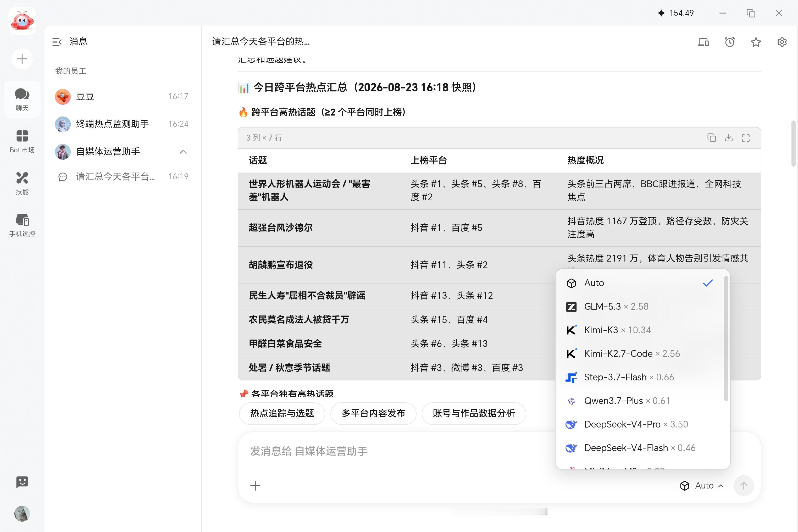Toggle the Auto model selector dropdown
The image size is (798, 532).
coord(702,486)
